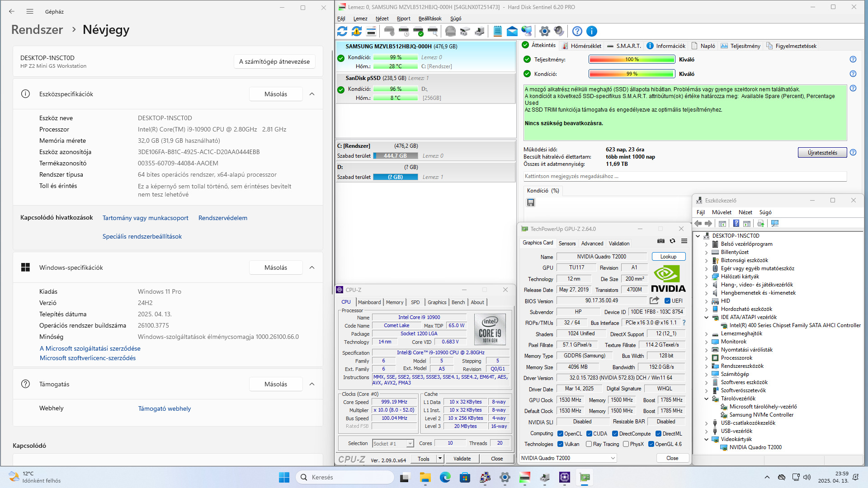The height and width of the screenshot is (488, 868).
Task: Click the GPU-Z refresh icon
Action: point(672,241)
